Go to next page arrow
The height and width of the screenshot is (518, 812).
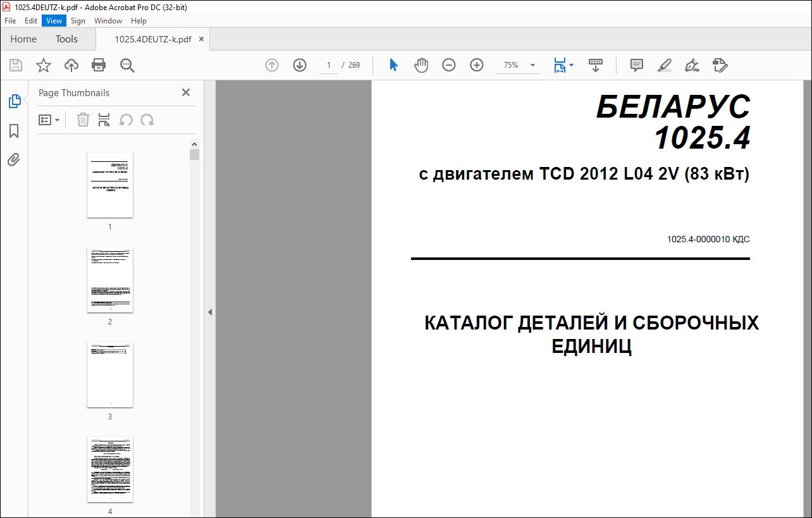click(300, 65)
